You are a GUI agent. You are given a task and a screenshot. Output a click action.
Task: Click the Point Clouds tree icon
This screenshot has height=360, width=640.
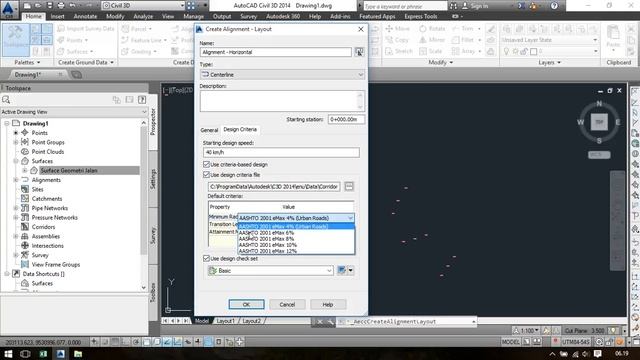pos(25,151)
